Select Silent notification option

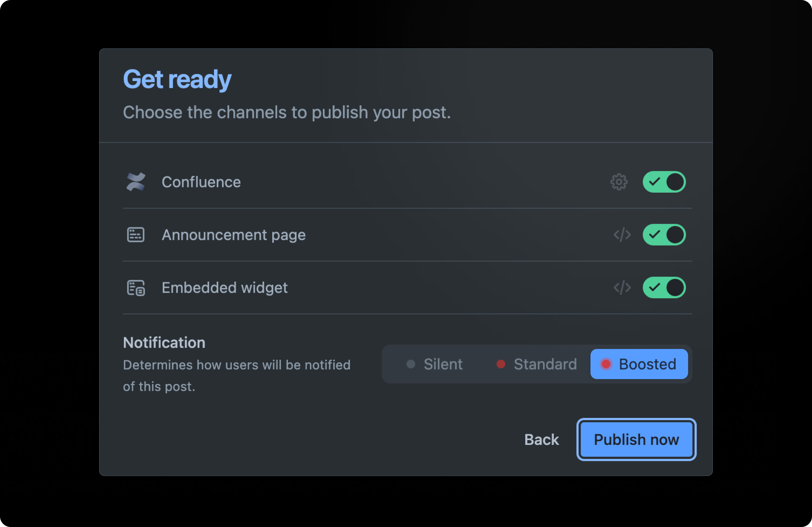click(x=435, y=364)
